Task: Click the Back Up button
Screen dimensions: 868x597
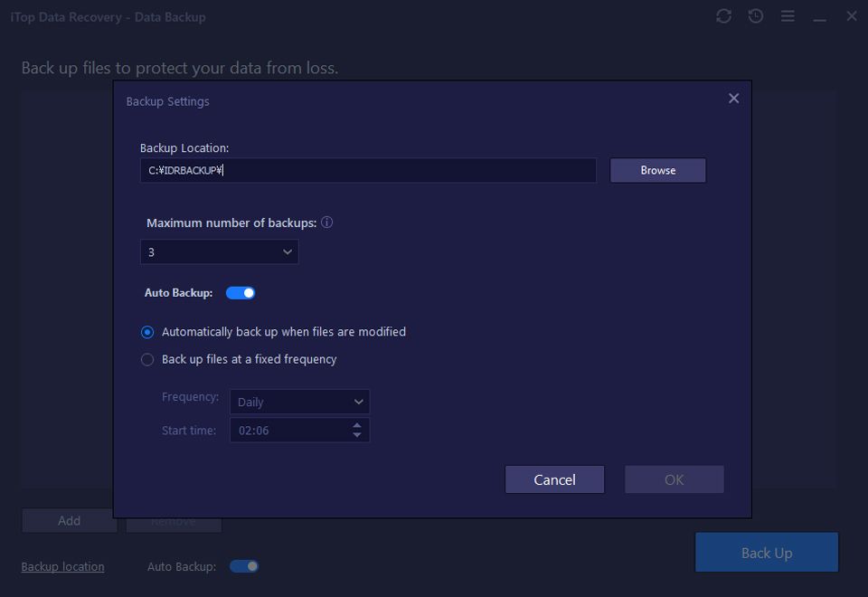Action: pyautogui.click(x=767, y=553)
